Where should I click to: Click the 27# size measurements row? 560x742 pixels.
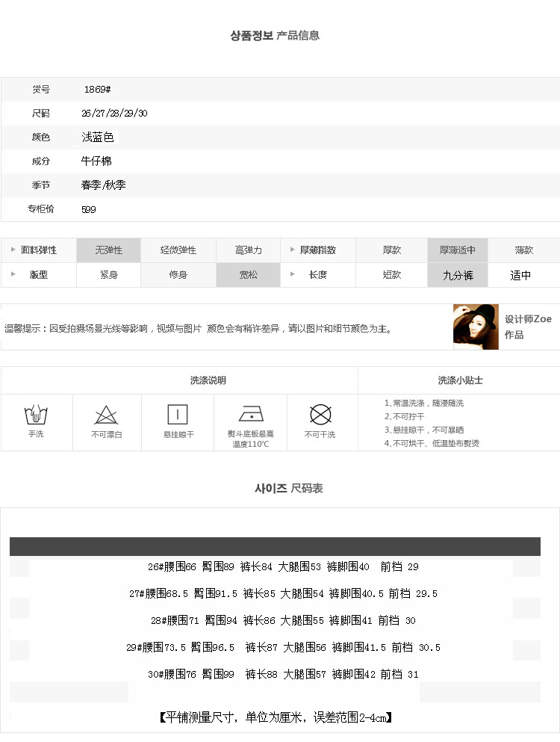pos(283,593)
